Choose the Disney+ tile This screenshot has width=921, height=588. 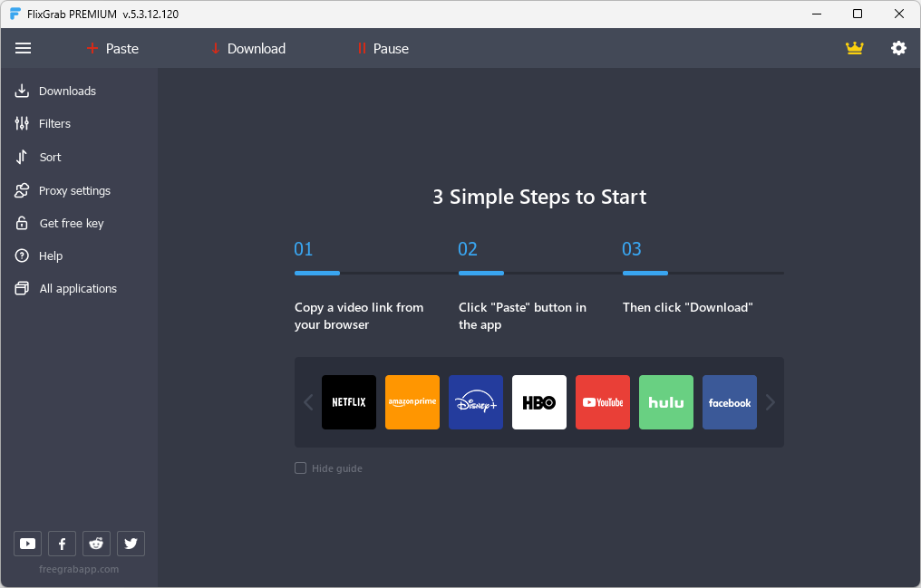476,402
